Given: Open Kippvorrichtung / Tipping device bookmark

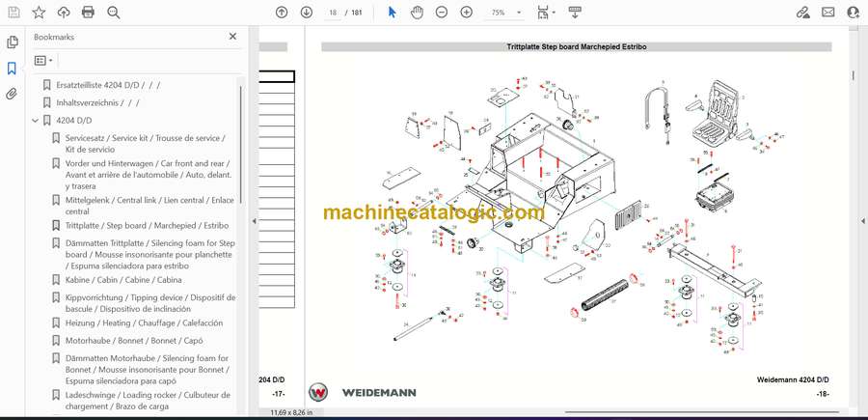Looking at the screenshot, I should (x=149, y=303).
